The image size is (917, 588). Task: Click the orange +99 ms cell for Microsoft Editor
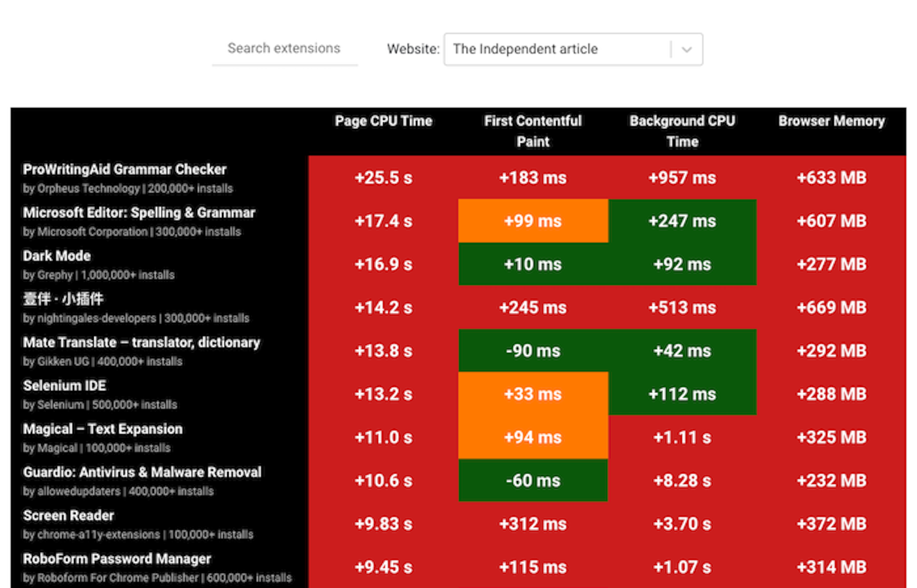coord(533,221)
